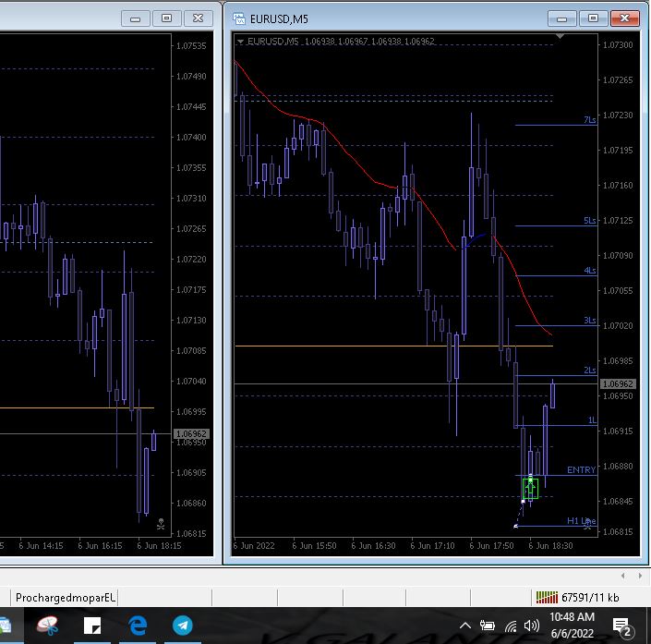Screen dimensions: 651x644
Task: Click the current price label 1.06962
Action: coord(618,383)
